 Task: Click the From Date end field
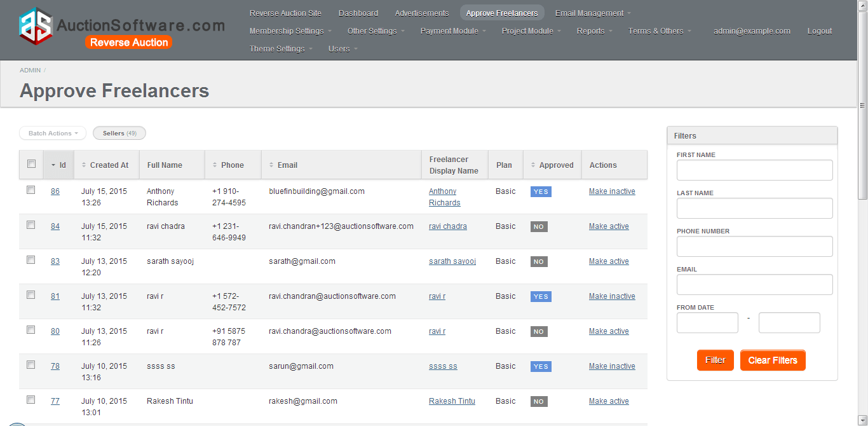click(x=789, y=322)
